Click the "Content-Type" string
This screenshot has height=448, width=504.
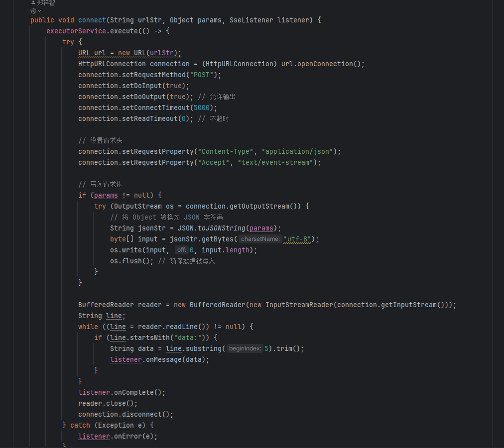pyautogui.click(x=225, y=151)
